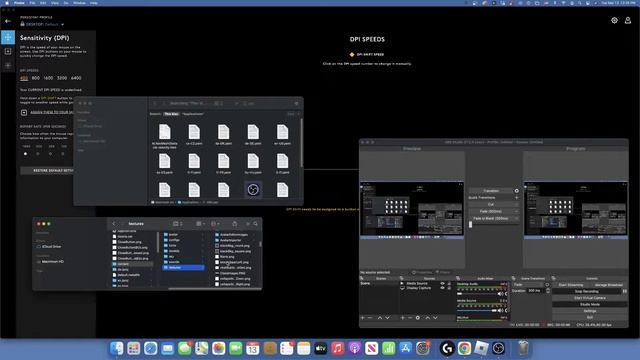Toggle the lock on Display Capture

tap(449, 288)
